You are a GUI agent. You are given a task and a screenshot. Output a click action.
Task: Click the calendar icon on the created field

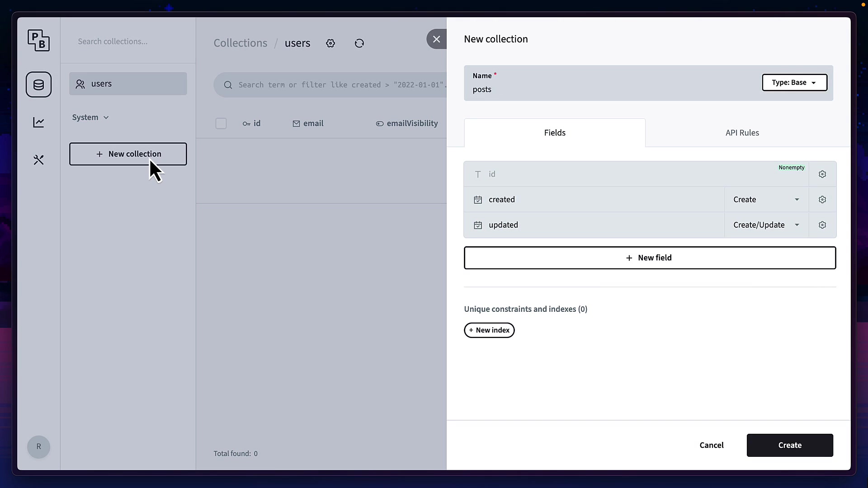click(x=478, y=199)
